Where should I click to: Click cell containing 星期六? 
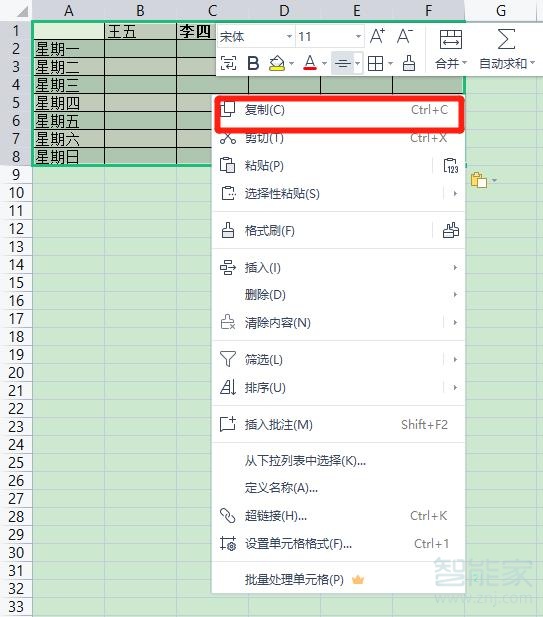click(x=68, y=139)
